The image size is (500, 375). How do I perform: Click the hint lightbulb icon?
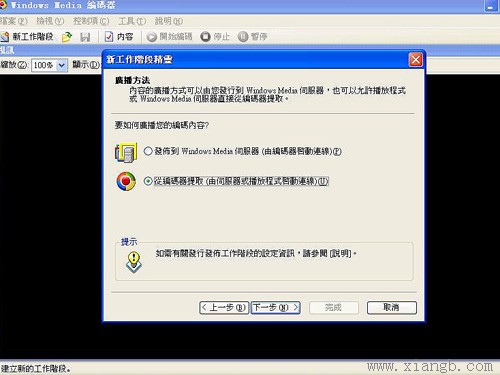point(134,262)
